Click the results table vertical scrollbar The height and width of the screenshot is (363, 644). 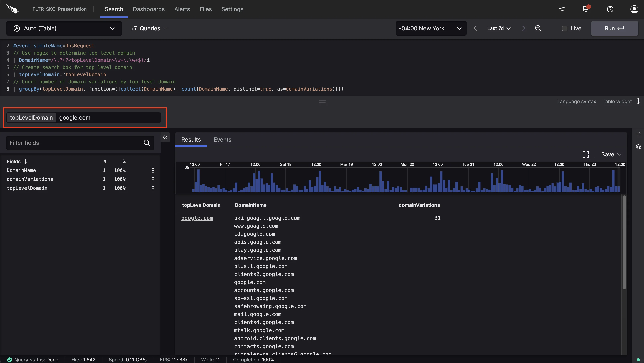tap(624, 242)
